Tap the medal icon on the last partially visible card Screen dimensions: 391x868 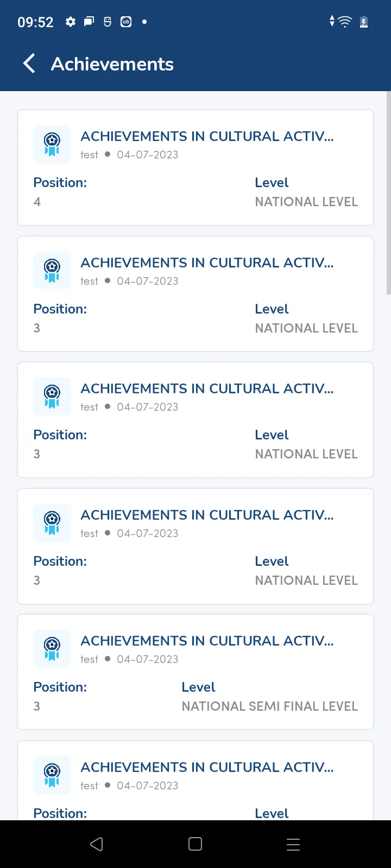click(52, 775)
